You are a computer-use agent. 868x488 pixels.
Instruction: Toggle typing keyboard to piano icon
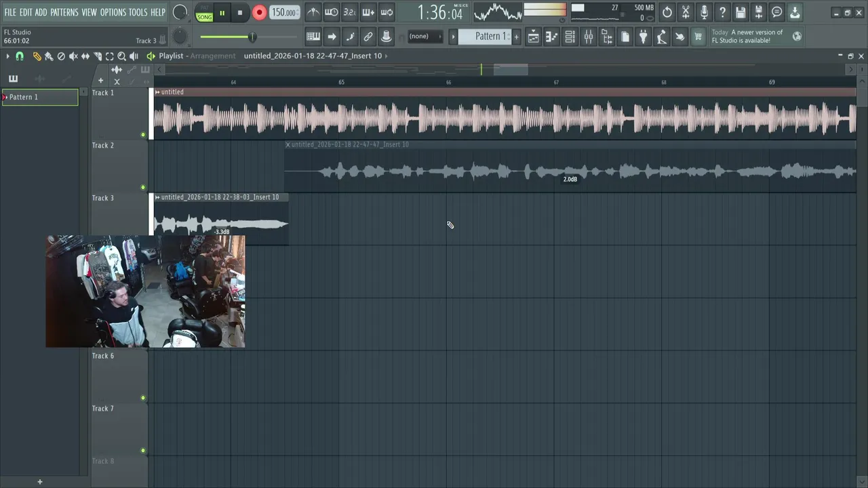(313, 37)
